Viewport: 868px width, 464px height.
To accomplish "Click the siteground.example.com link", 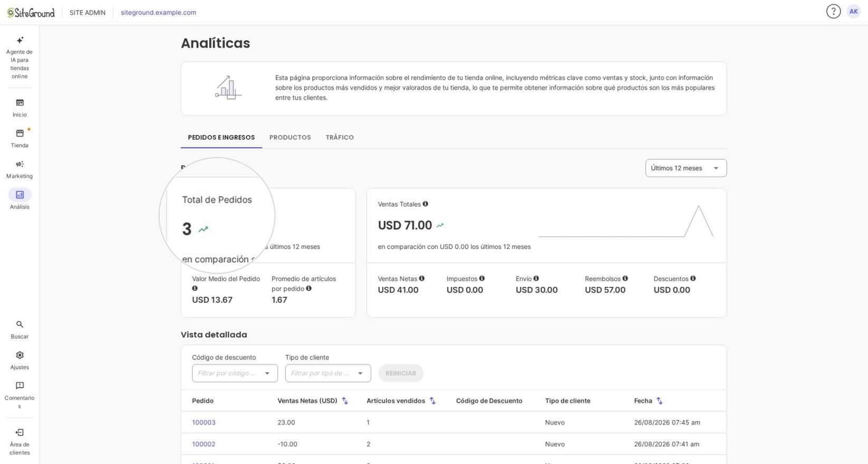I will pos(158,13).
